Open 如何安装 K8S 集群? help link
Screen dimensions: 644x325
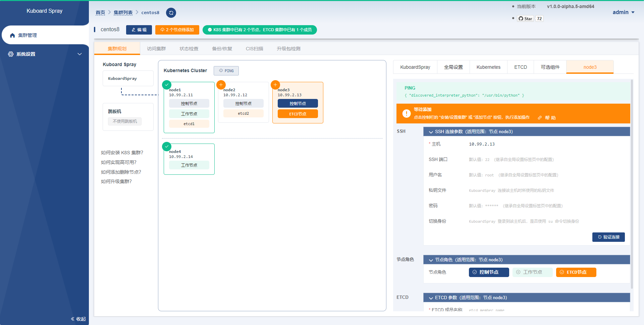pyautogui.click(x=122, y=153)
